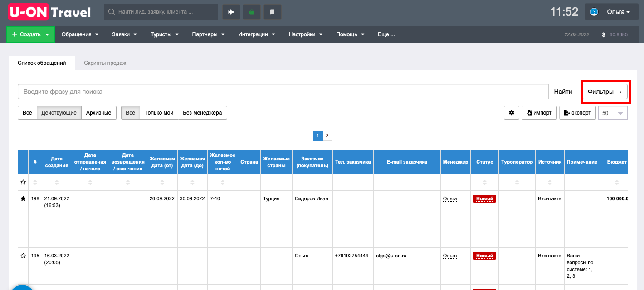Sort by Дата создания column arrows
Viewport: 644px width, 290px height.
(57, 182)
